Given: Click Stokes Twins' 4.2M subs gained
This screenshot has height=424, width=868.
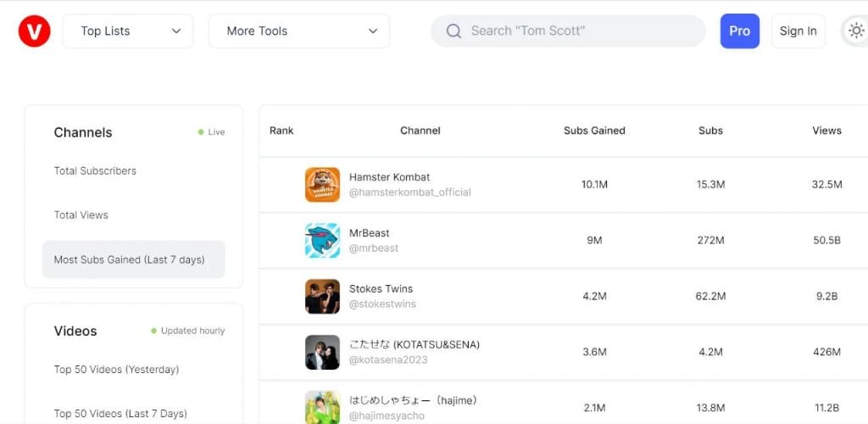Looking at the screenshot, I should coord(594,297).
